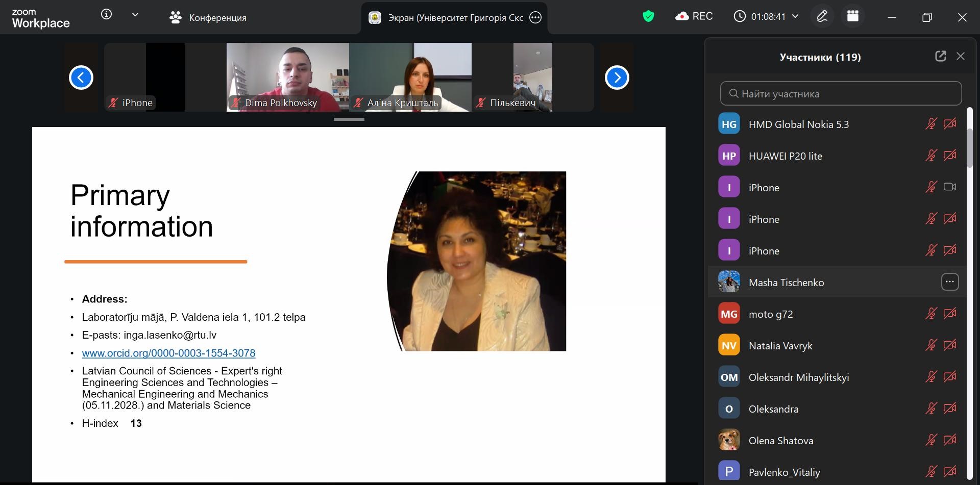This screenshot has height=485, width=980.
Task: Switch to the Конференция tab
Action: [208, 18]
